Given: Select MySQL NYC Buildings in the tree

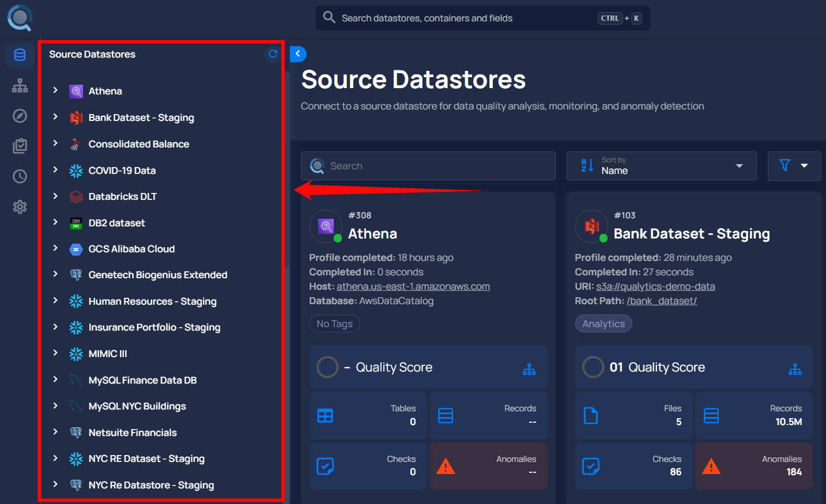Looking at the screenshot, I should tap(137, 406).
